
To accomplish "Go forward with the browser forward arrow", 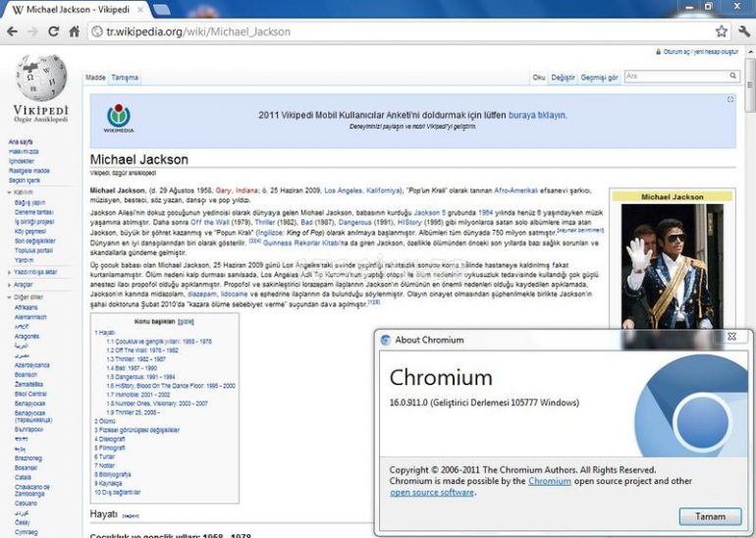I will (32, 31).
